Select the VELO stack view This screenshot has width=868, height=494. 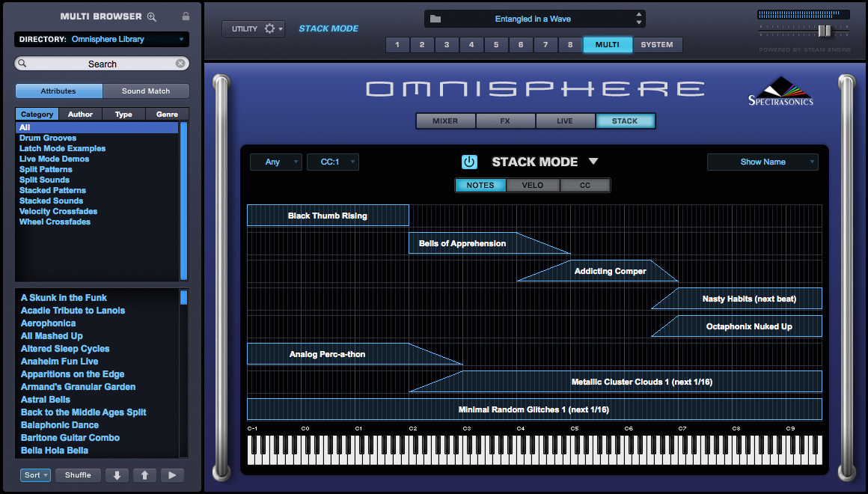tap(533, 186)
